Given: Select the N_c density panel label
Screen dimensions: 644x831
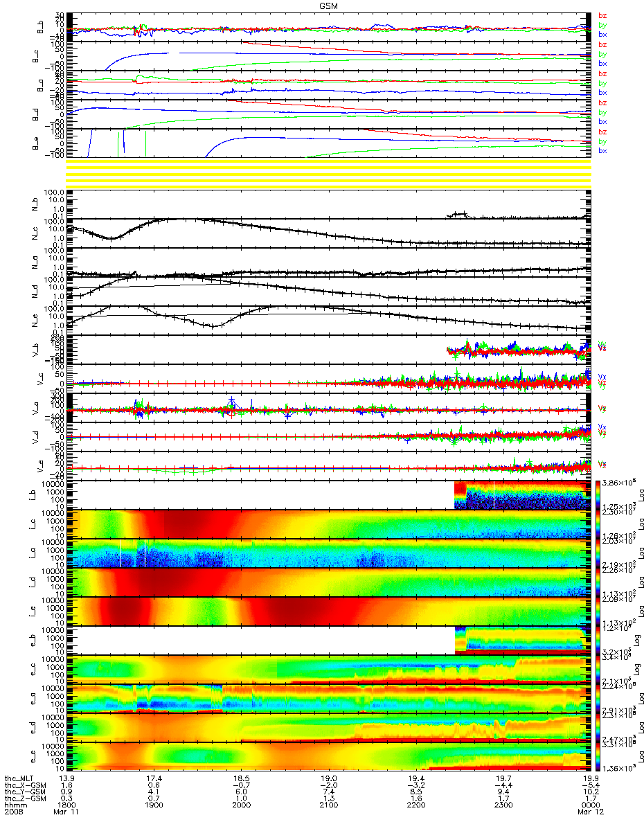Looking at the screenshot, I should coord(35,234).
